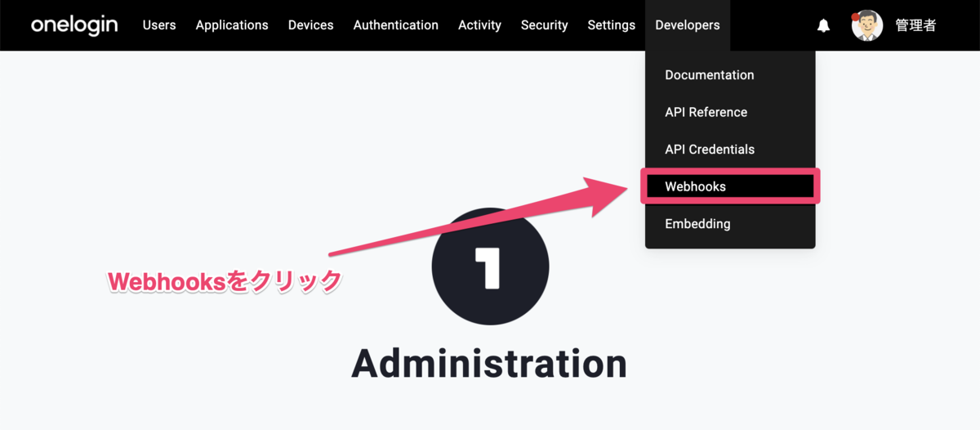Click the OneLogin logo
Screen dimensions: 980x430
pos(74,25)
